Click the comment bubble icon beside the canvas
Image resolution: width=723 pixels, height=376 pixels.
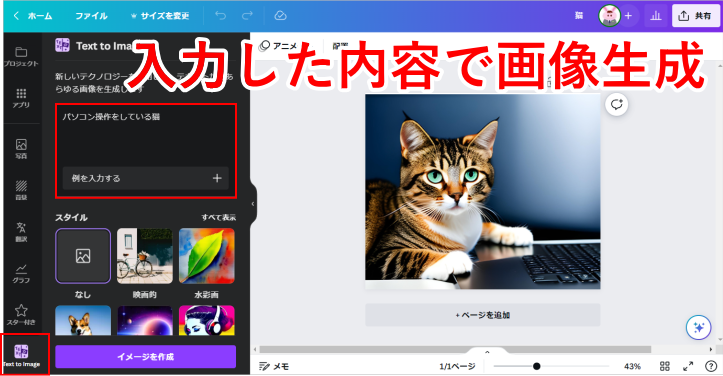tap(616, 104)
